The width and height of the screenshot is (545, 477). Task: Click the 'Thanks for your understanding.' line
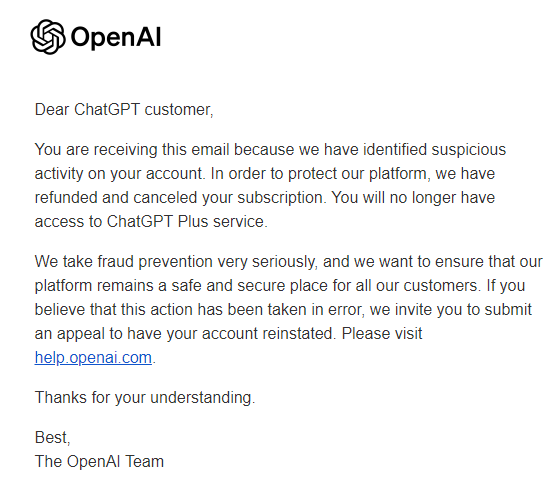tap(145, 397)
